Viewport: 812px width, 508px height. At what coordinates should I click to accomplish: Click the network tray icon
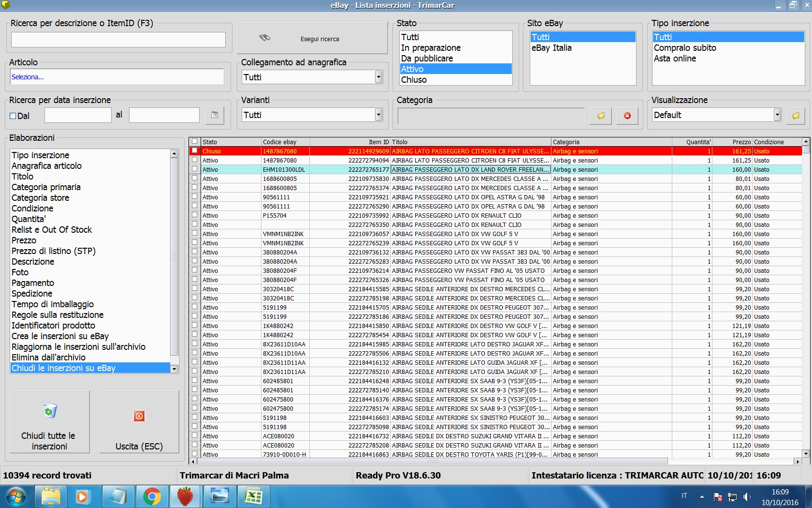(x=732, y=497)
